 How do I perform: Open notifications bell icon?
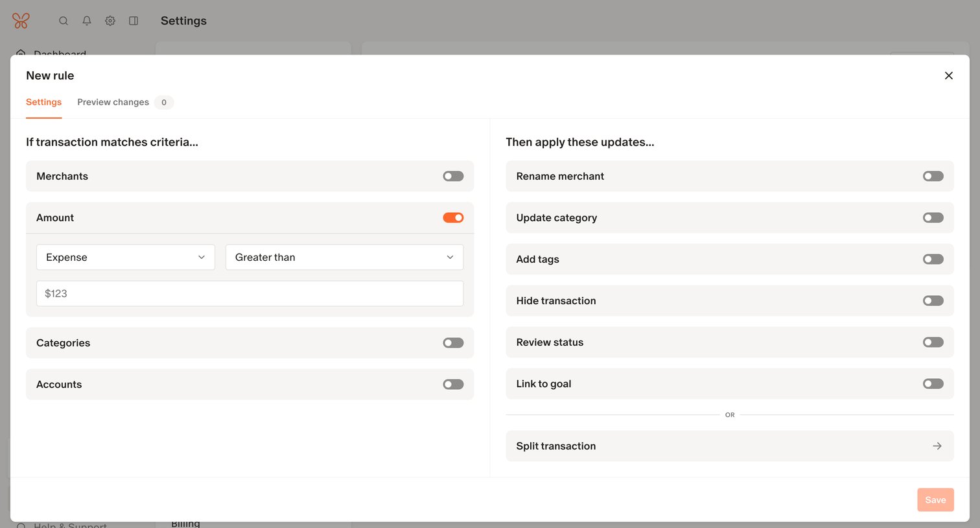(87, 21)
